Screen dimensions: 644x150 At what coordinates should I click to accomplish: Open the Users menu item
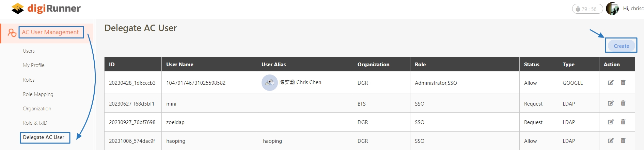click(29, 51)
